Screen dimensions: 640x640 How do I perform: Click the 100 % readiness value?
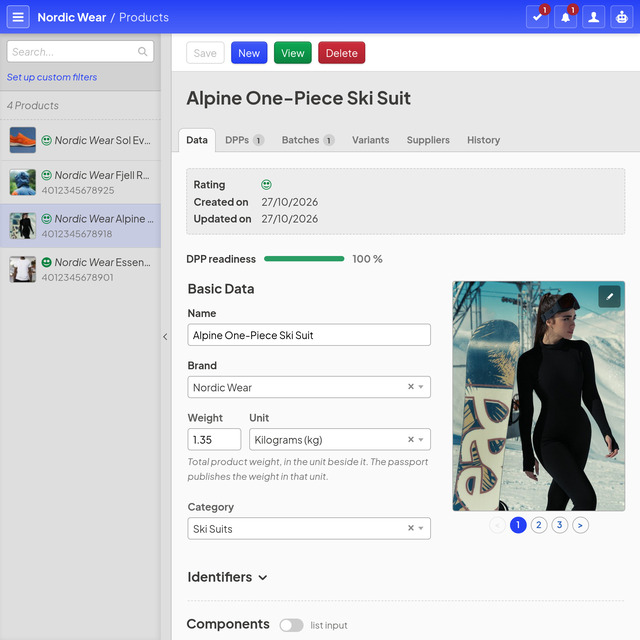[x=367, y=259]
